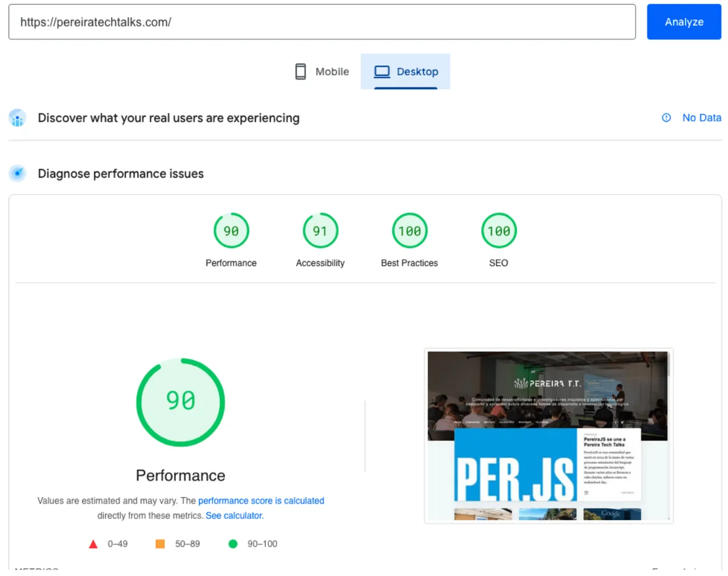Expand the real users experiencing section

coord(169,118)
